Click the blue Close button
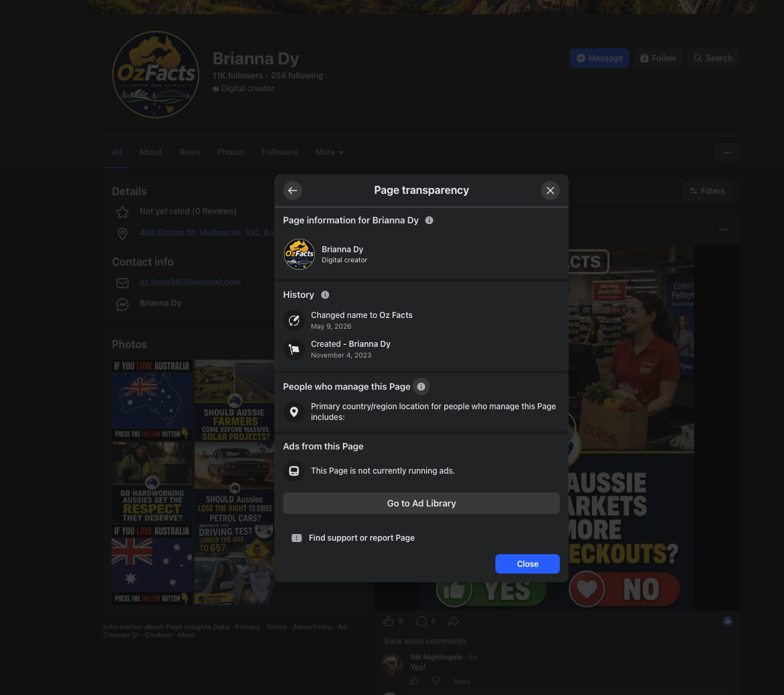 [x=527, y=564]
